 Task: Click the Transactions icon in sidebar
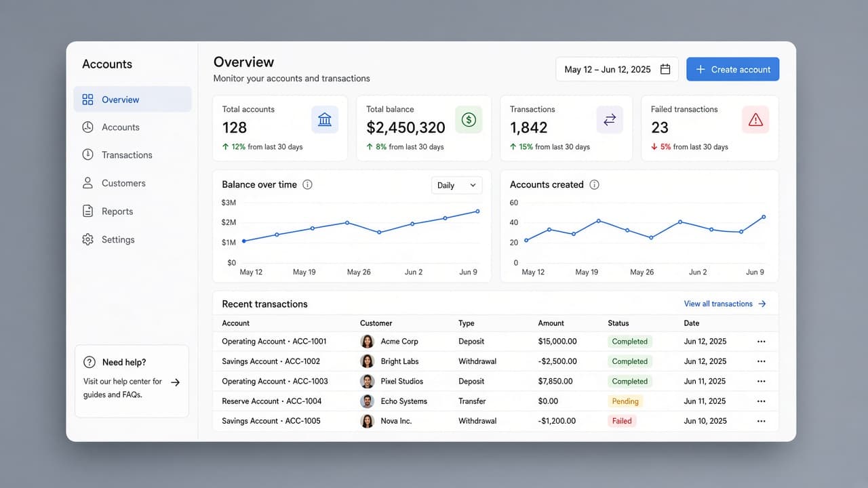tap(87, 155)
